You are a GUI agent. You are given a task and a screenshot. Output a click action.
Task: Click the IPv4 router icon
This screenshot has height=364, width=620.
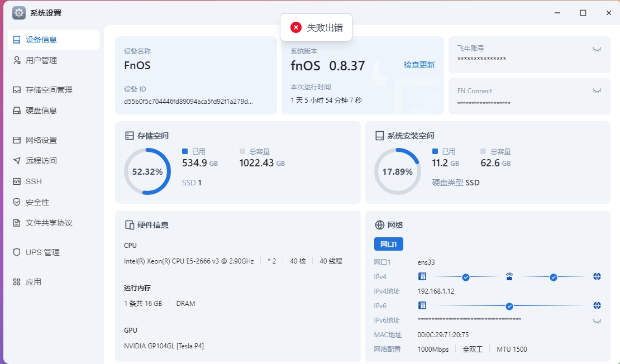point(509,276)
